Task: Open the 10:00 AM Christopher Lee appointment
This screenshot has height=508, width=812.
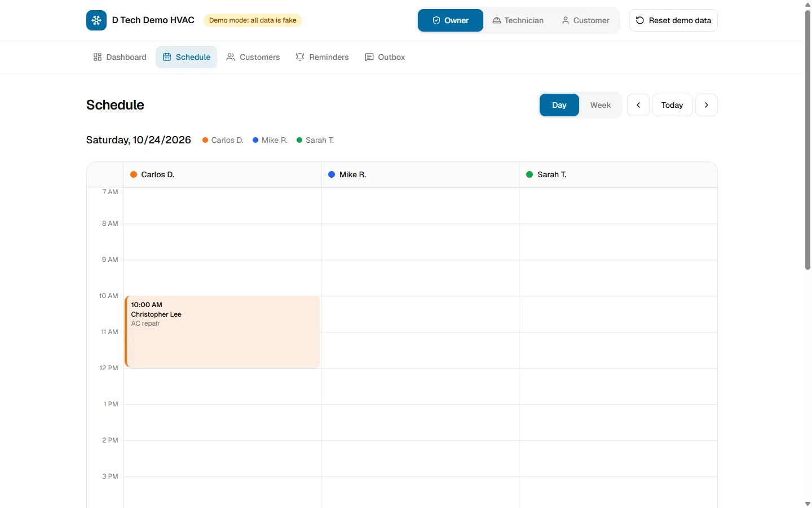Action: (223, 332)
